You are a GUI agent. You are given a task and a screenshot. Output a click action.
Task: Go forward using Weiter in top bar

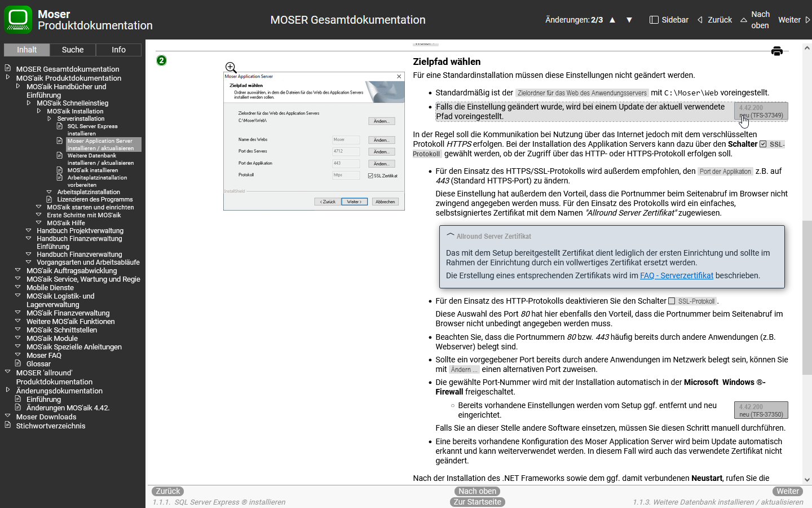(794, 20)
